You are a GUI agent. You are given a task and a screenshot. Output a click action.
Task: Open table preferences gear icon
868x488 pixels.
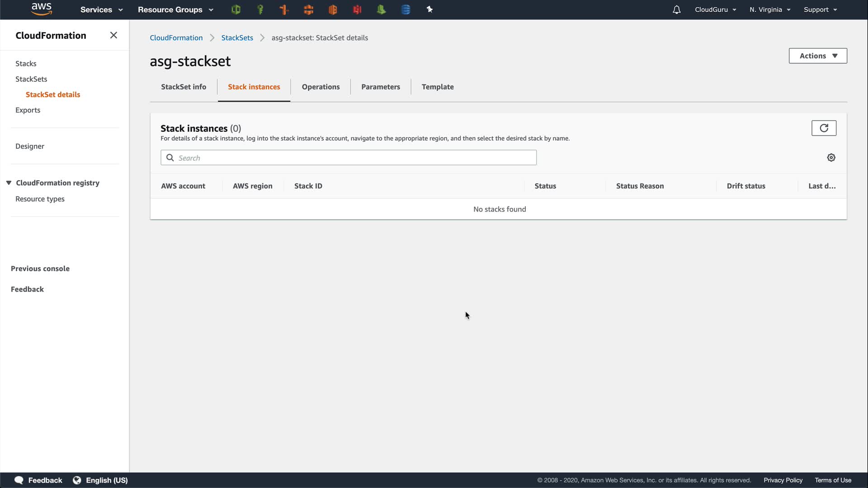tap(831, 158)
